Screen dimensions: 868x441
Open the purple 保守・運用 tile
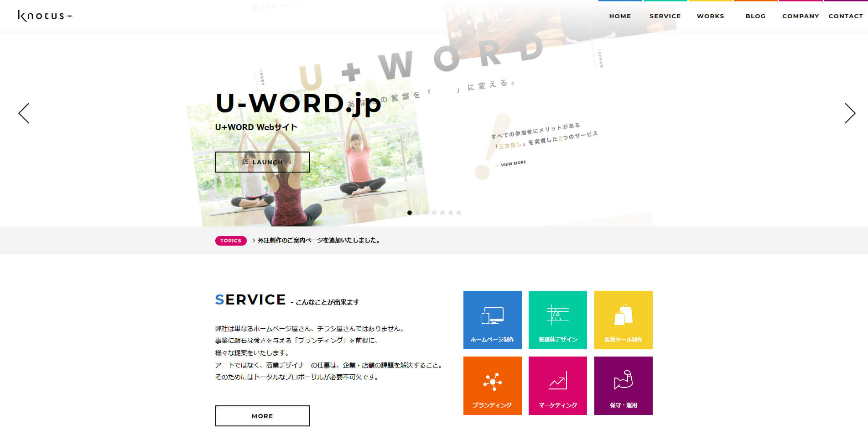point(624,386)
